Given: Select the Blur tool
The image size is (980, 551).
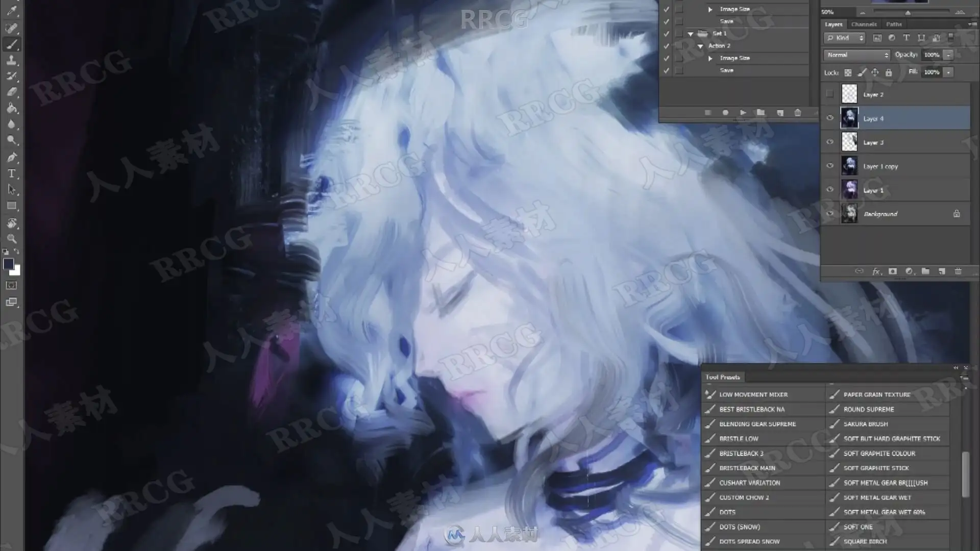Looking at the screenshot, I should pos(12,124).
